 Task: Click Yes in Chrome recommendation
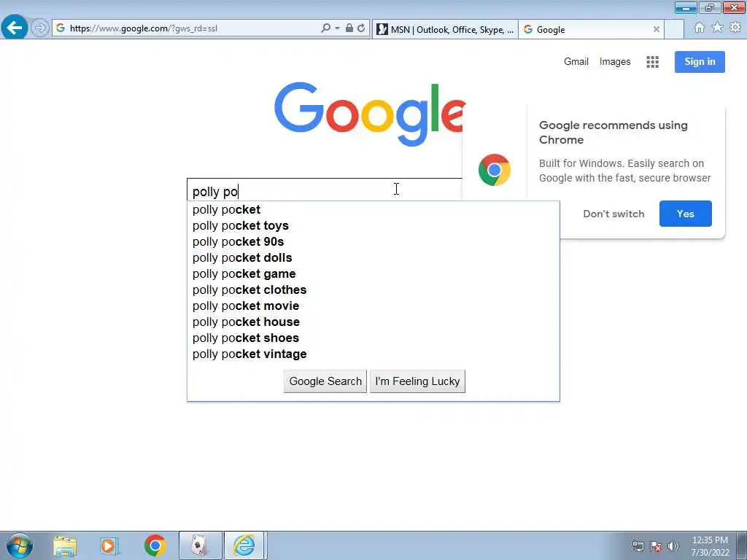pyautogui.click(x=685, y=214)
